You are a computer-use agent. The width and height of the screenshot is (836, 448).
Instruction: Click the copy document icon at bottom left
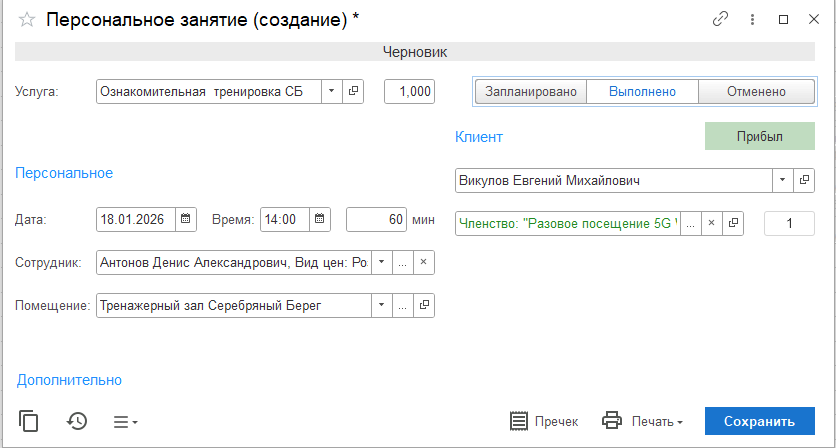click(29, 421)
